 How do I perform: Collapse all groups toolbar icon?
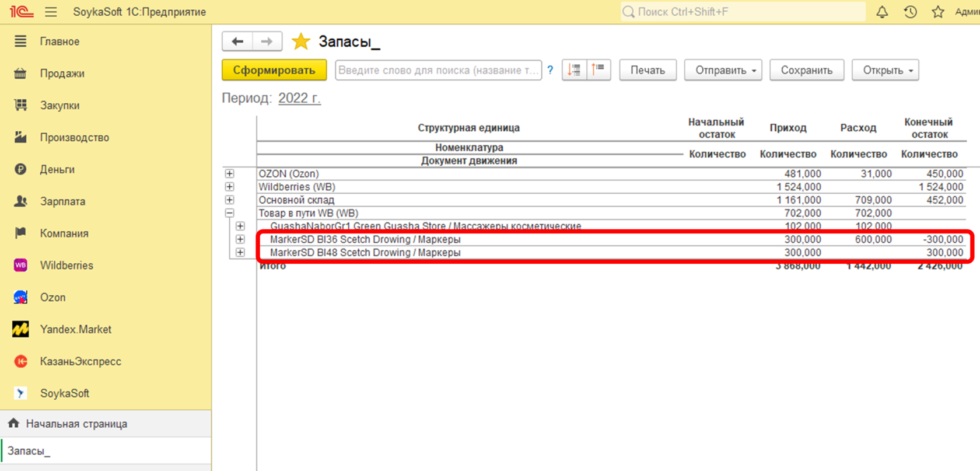(598, 70)
